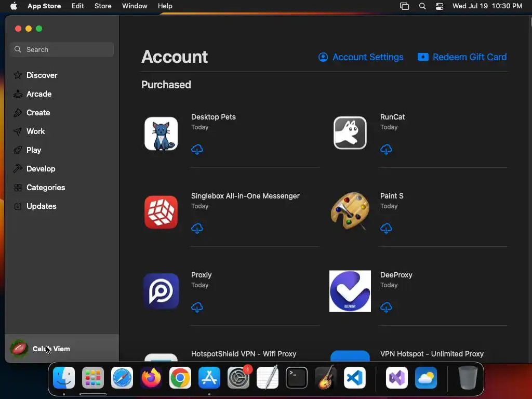
Task: Open System Settings from the Dock
Action: pos(238,378)
